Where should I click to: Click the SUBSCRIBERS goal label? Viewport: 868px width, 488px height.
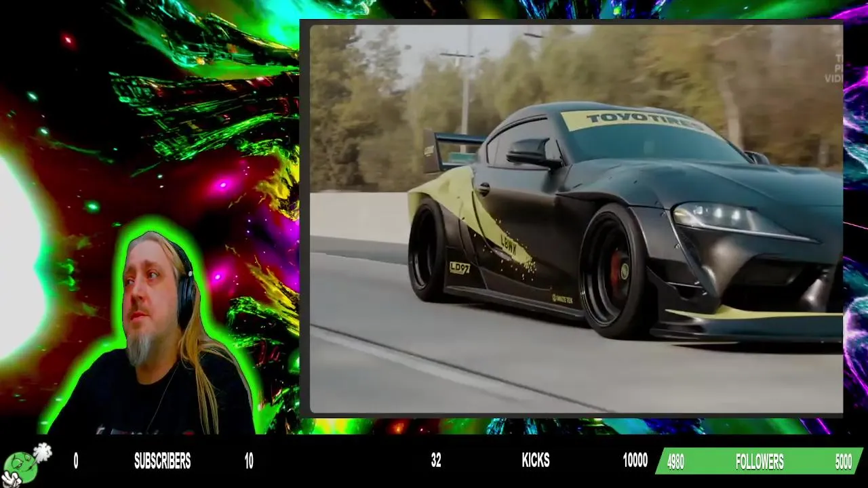click(162, 462)
